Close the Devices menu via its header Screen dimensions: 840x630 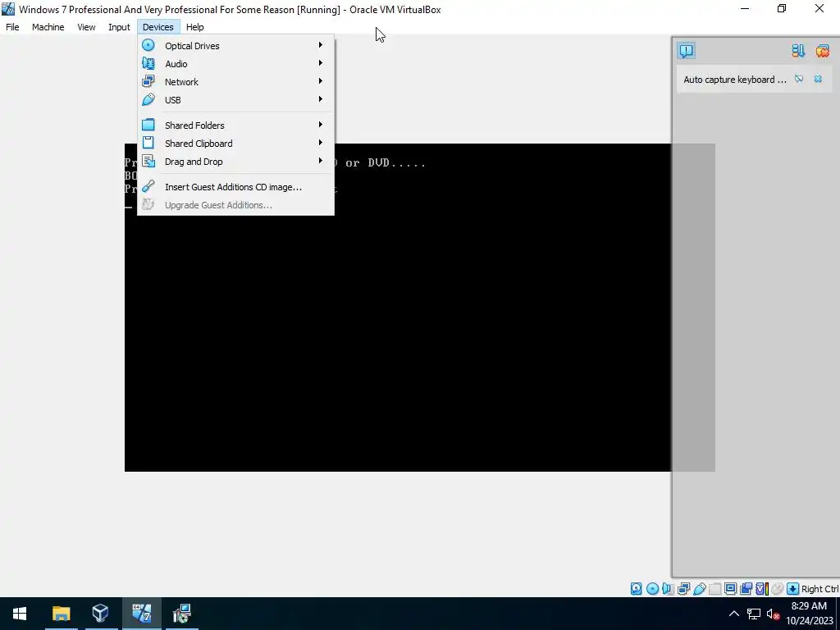(x=158, y=27)
